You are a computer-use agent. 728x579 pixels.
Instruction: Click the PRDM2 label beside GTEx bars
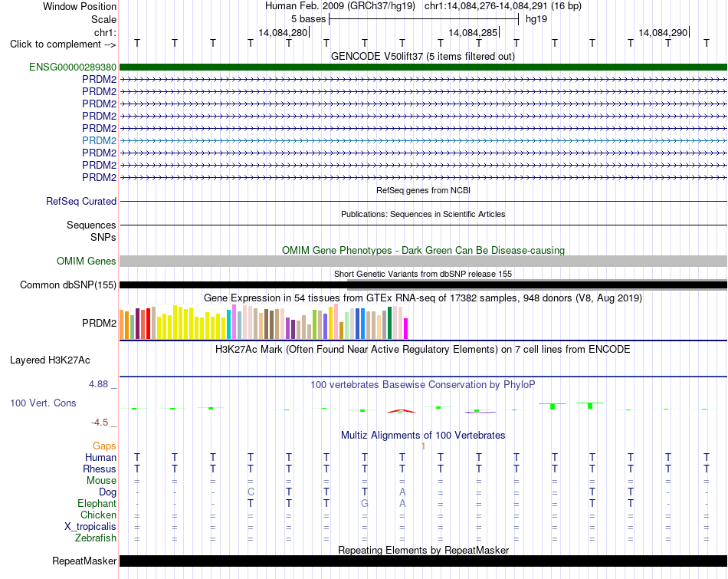[x=99, y=323]
